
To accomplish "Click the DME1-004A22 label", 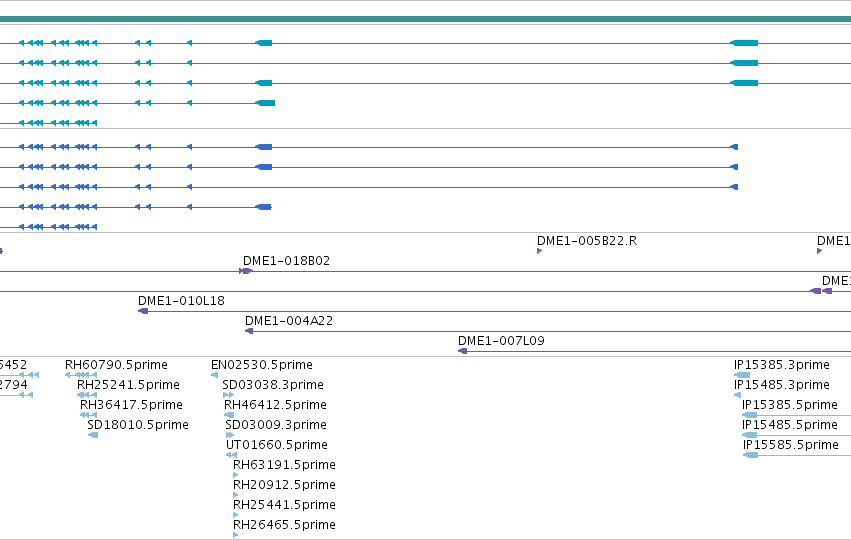I will [x=289, y=321].
